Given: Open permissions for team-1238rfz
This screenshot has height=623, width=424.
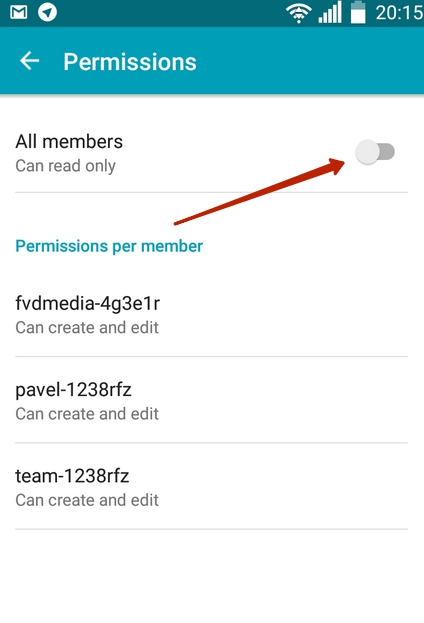Looking at the screenshot, I should (x=211, y=486).
